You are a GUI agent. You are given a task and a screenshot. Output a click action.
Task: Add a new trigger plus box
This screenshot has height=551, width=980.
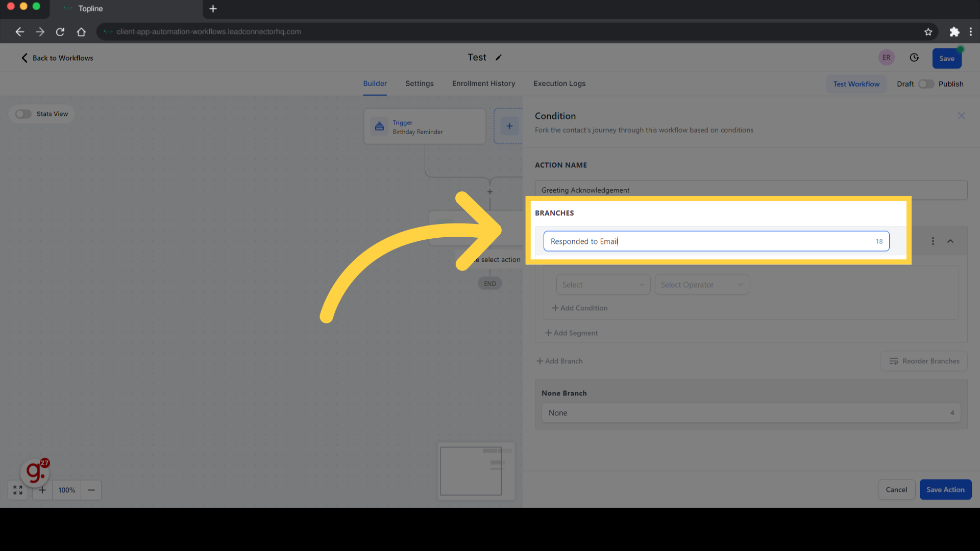click(x=509, y=126)
